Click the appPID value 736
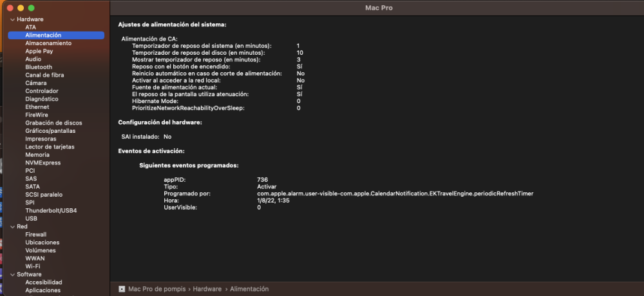The width and height of the screenshot is (644, 296). (x=263, y=180)
